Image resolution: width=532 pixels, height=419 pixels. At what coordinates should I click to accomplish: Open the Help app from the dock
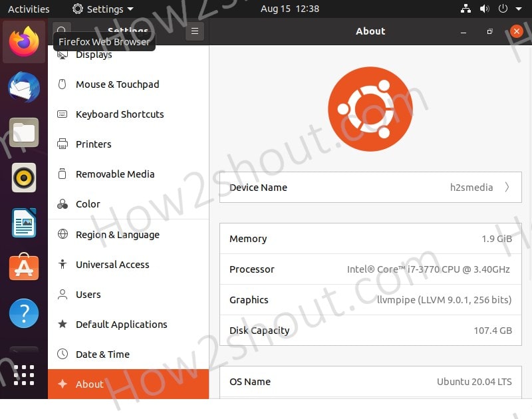(24, 313)
